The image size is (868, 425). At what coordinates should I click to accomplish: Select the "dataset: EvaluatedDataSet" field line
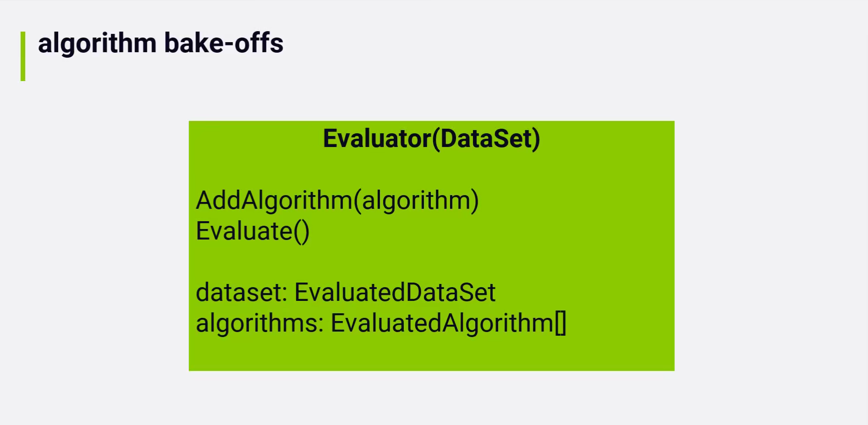tap(346, 292)
